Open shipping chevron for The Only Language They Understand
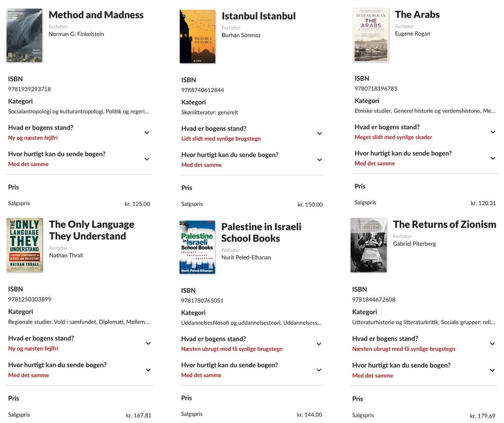Screen dimensions: 504x423 pyautogui.click(x=148, y=370)
